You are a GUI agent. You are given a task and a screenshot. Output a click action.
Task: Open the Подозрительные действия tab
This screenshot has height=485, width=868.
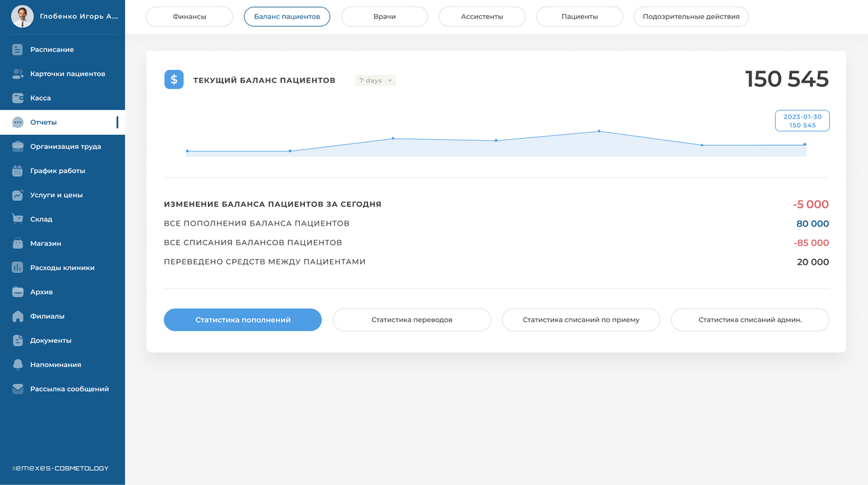pos(691,17)
